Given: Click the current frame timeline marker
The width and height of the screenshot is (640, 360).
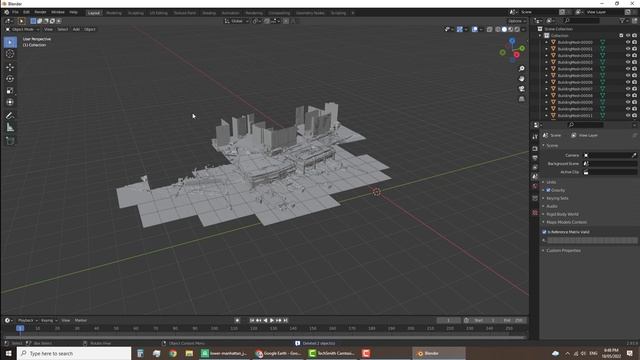Looking at the screenshot, I should (x=20, y=328).
